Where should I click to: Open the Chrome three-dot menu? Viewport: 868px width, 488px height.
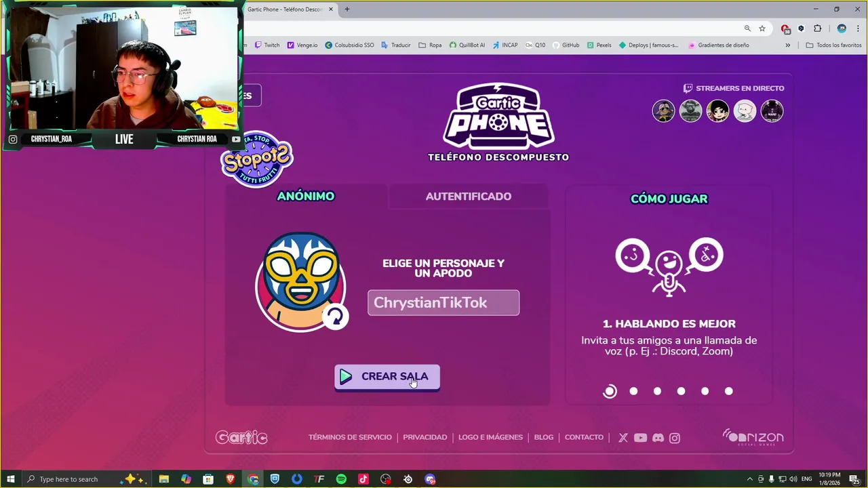(858, 28)
